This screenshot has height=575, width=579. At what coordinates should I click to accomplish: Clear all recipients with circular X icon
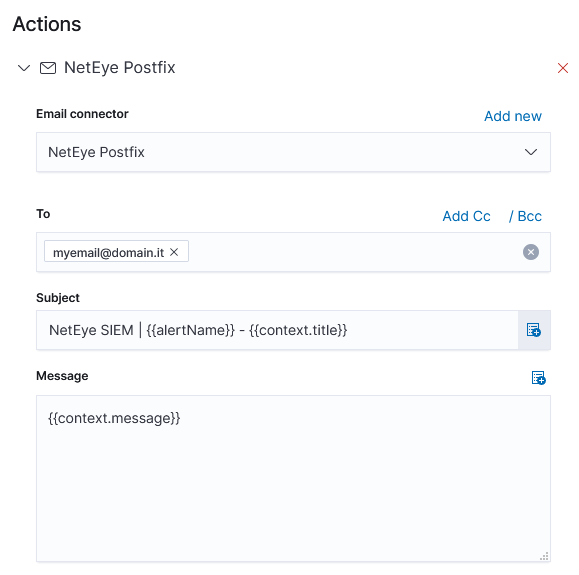531,252
